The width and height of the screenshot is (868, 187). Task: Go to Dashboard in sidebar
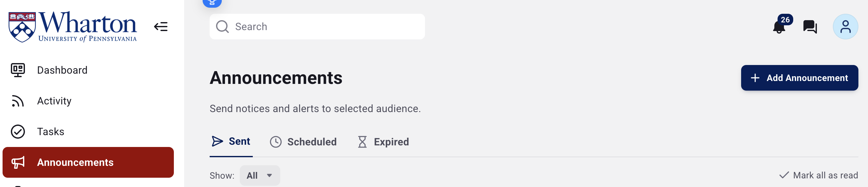[x=62, y=70]
